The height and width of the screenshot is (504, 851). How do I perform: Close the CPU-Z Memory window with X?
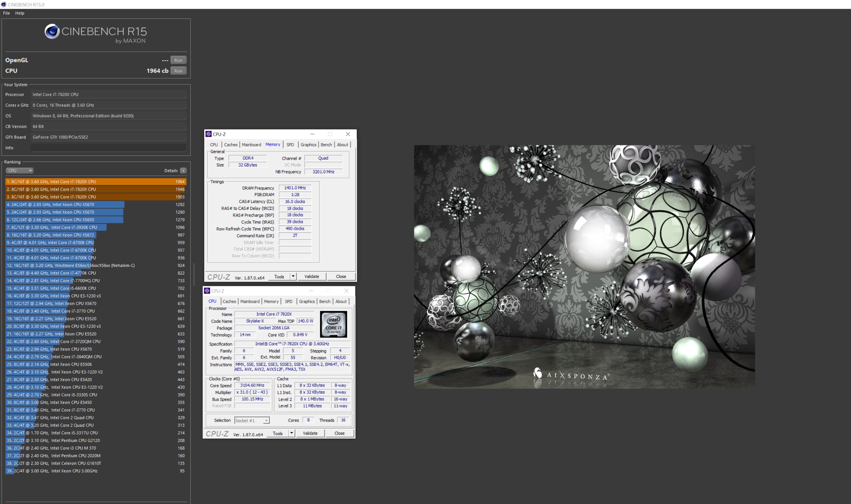click(x=348, y=134)
